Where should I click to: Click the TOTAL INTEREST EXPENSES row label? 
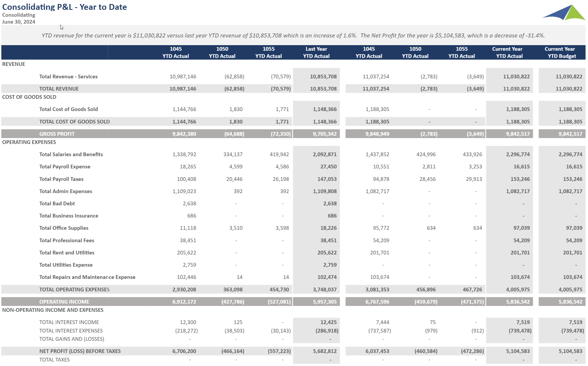(71, 331)
